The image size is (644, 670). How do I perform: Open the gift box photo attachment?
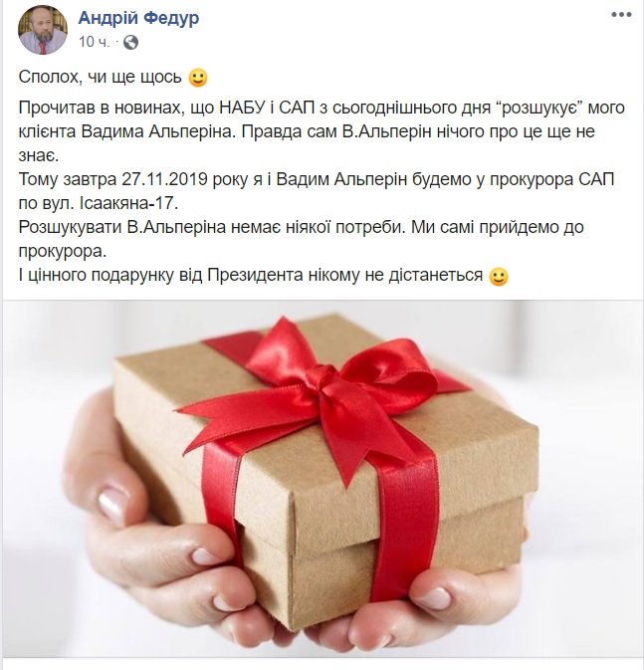[322, 479]
